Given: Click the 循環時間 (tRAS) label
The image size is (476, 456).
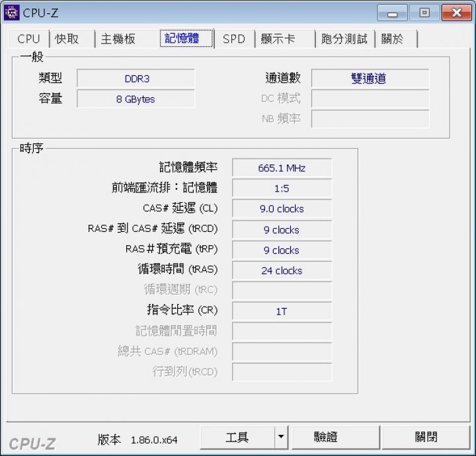Looking at the screenshot, I should pyautogui.click(x=178, y=269).
